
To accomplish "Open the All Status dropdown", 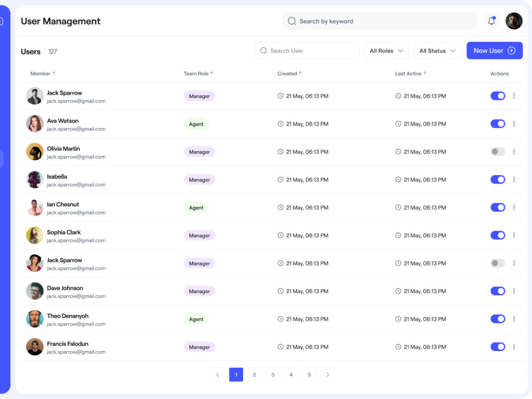I will pos(437,51).
